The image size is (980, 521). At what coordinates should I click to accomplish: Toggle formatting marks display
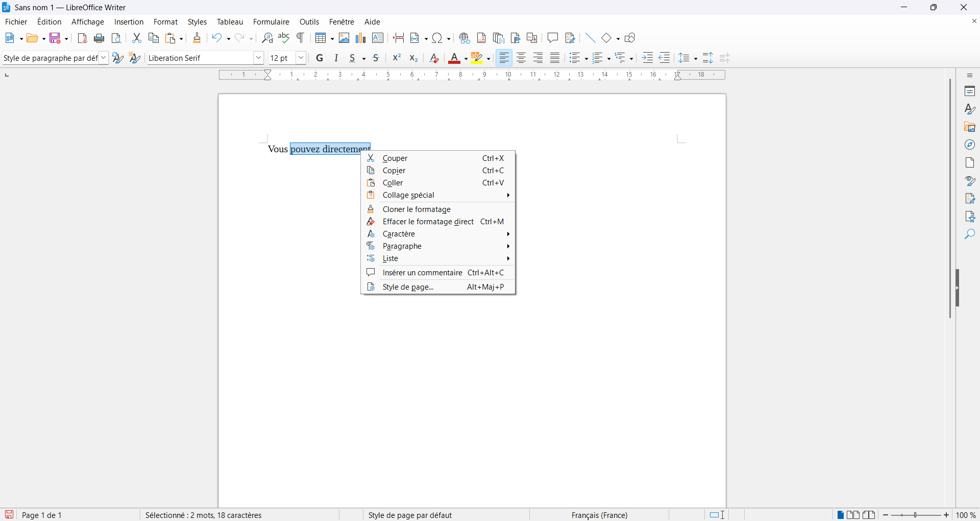(x=301, y=38)
